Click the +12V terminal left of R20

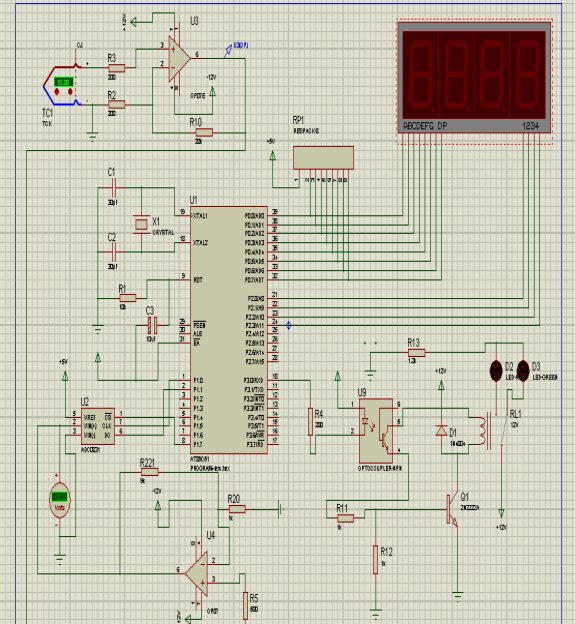158,505
